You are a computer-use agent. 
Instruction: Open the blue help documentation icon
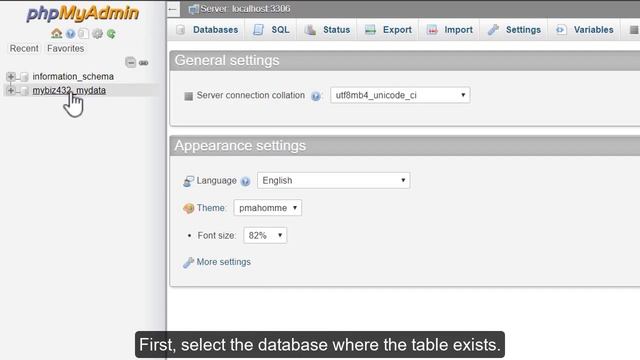[70, 34]
